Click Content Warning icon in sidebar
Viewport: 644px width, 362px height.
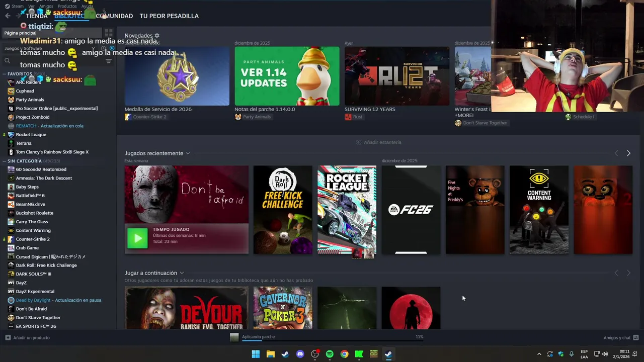pyautogui.click(x=11, y=230)
